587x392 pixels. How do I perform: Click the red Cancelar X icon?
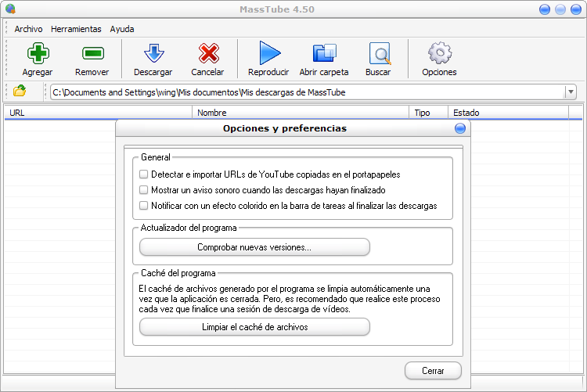click(207, 54)
